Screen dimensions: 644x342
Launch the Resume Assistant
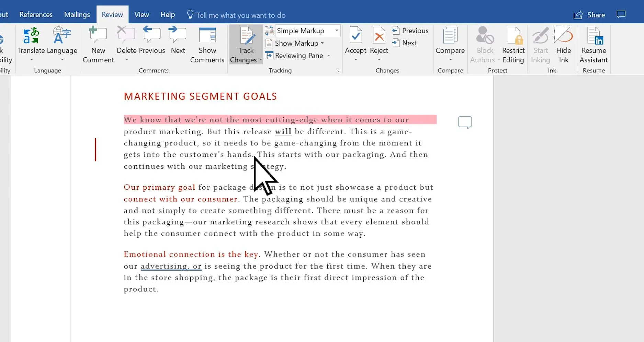click(593, 45)
